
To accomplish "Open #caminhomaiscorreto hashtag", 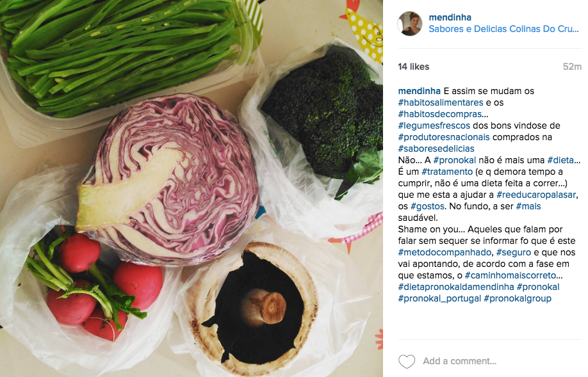I will click(510, 275).
